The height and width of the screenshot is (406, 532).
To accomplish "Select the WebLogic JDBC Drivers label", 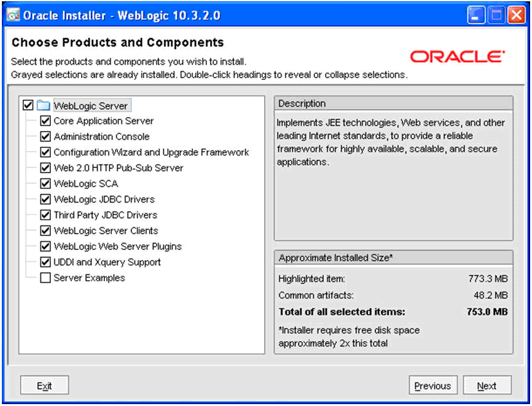I will 104,199.
